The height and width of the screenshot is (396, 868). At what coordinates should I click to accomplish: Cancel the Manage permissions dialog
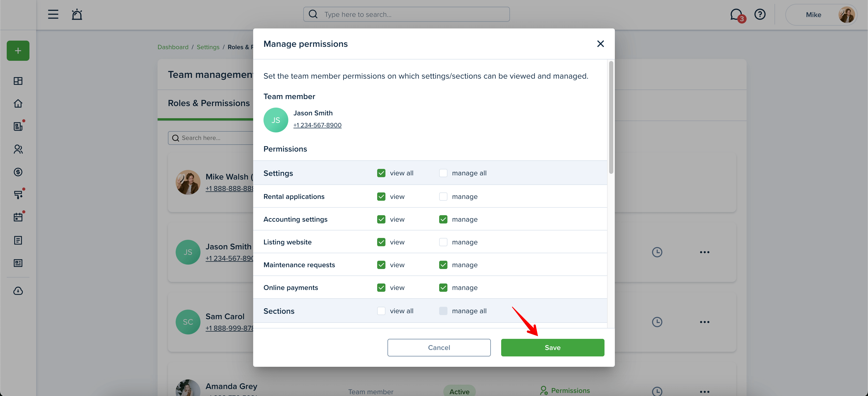(439, 347)
